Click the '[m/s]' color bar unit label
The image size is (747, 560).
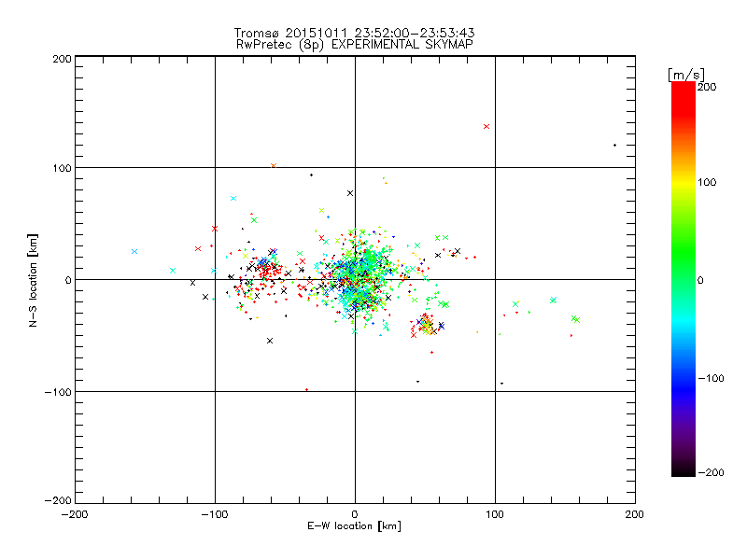coord(686,75)
